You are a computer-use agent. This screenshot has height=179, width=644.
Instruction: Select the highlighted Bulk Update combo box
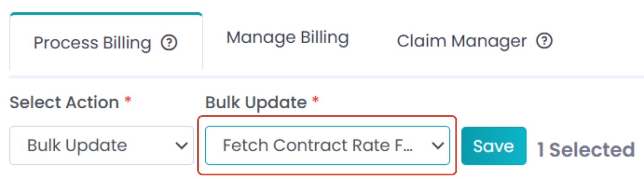(327, 145)
